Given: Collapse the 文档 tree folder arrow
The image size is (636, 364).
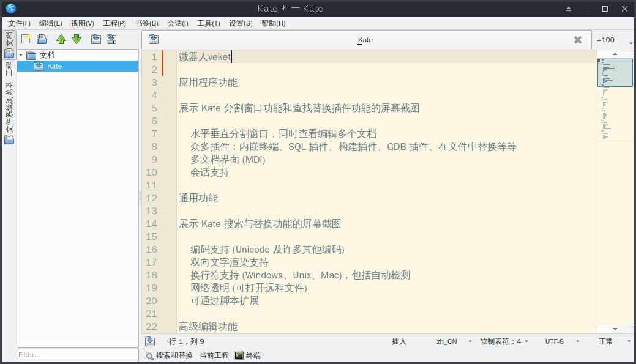Looking at the screenshot, I should click(x=21, y=54).
